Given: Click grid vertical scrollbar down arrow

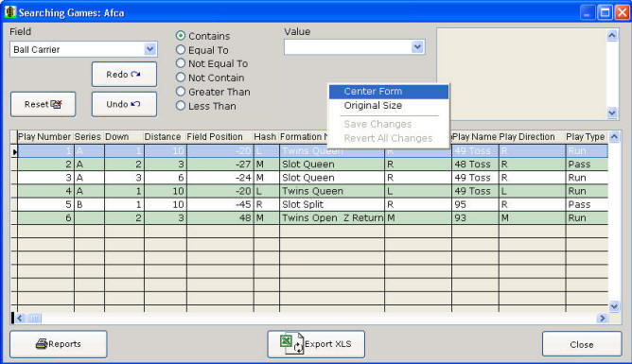Looking at the screenshot, I should [614, 306].
